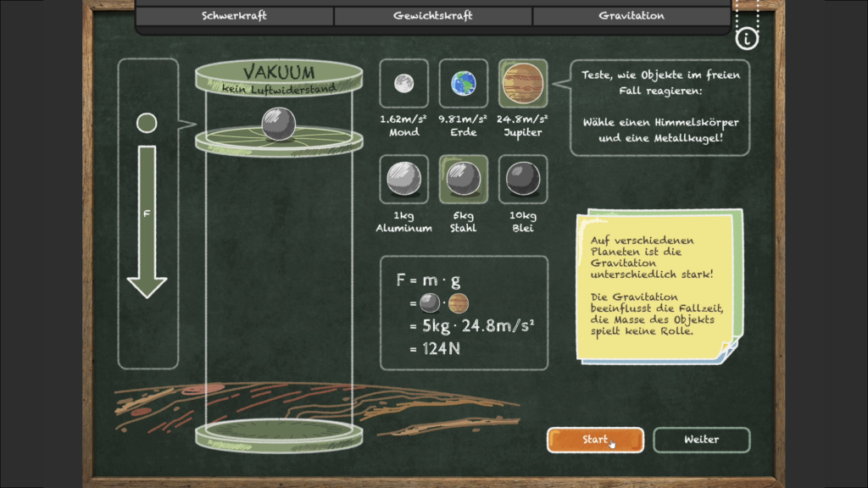Click the green circle above force arrow
Viewport: 868px width, 488px height.
[x=147, y=124]
